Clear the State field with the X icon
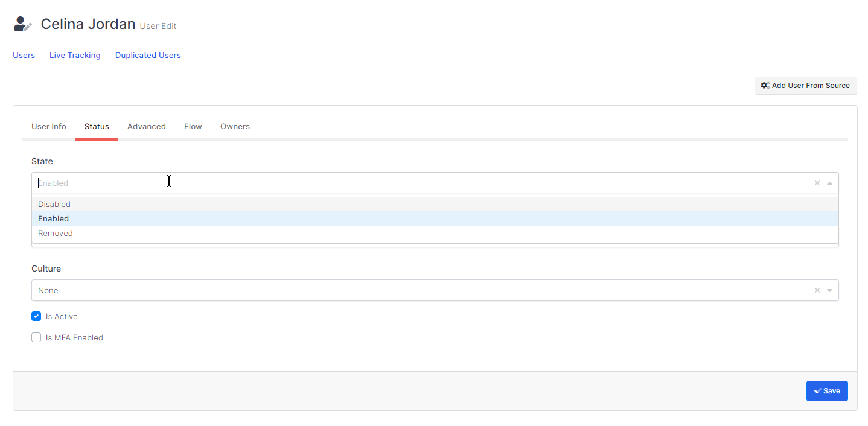 tap(817, 183)
